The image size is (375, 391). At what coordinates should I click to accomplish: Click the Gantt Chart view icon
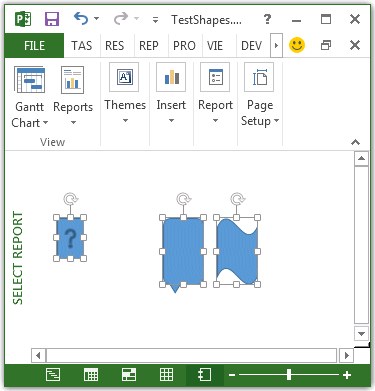[30, 80]
